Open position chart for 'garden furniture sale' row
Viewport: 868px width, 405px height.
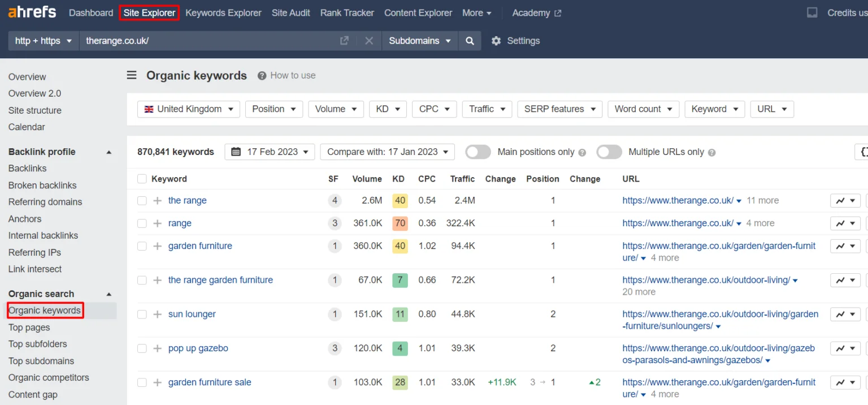coord(845,382)
